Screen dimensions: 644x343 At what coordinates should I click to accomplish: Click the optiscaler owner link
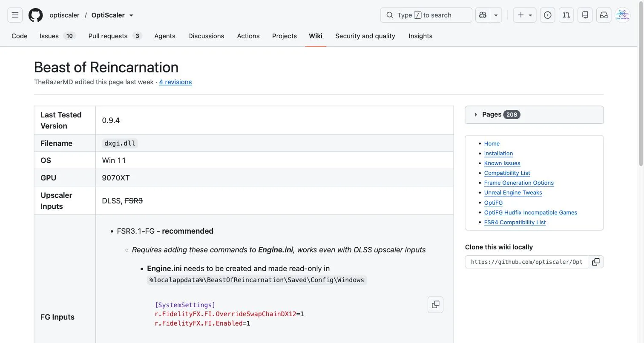pos(64,15)
